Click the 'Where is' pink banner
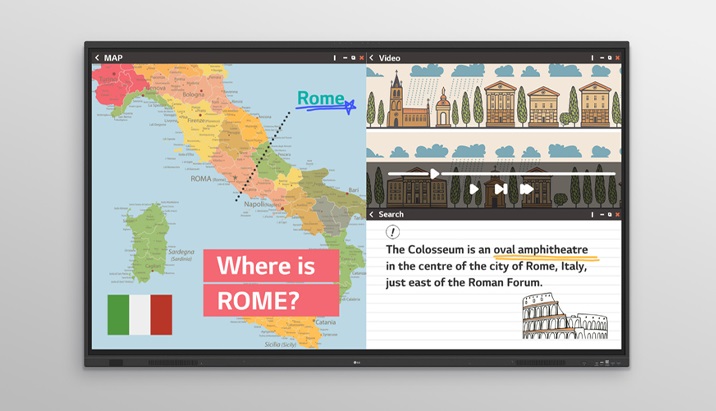 pyautogui.click(x=271, y=265)
